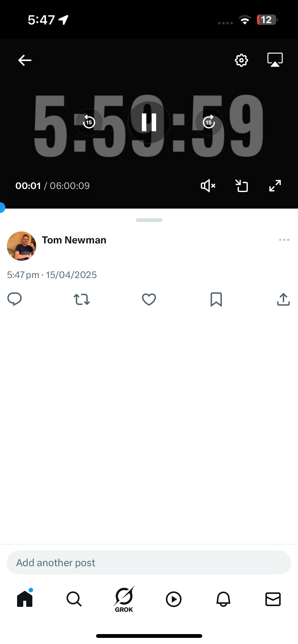The width and height of the screenshot is (298, 644).
Task: Reply to the post
Action: click(x=15, y=299)
